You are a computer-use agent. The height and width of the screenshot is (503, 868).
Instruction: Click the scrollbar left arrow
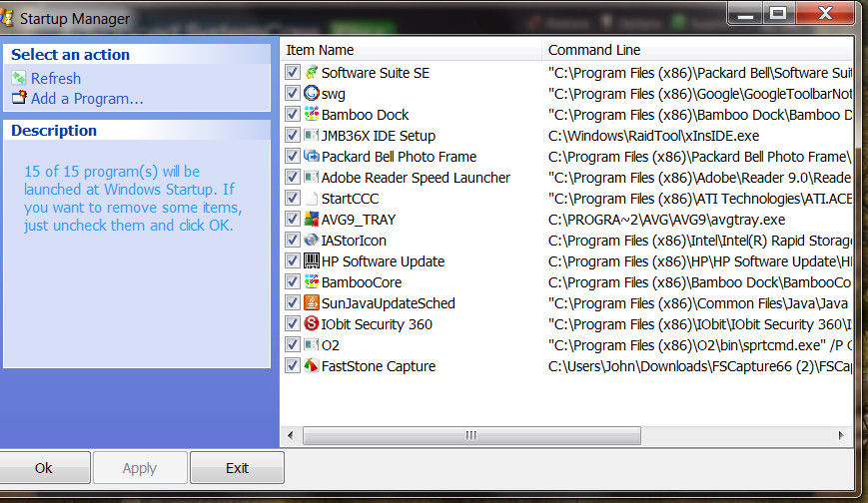click(x=291, y=435)
